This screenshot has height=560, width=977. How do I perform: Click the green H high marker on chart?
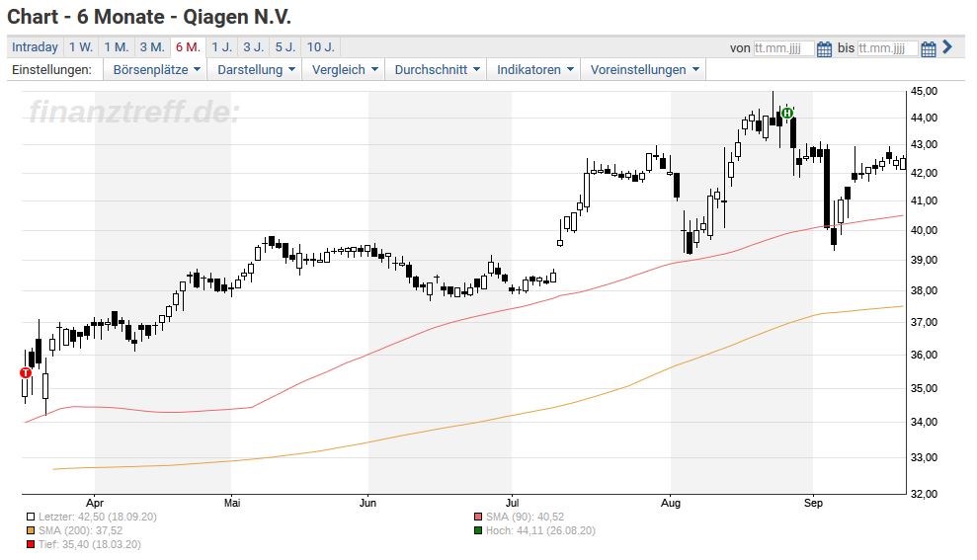point(787,113)
